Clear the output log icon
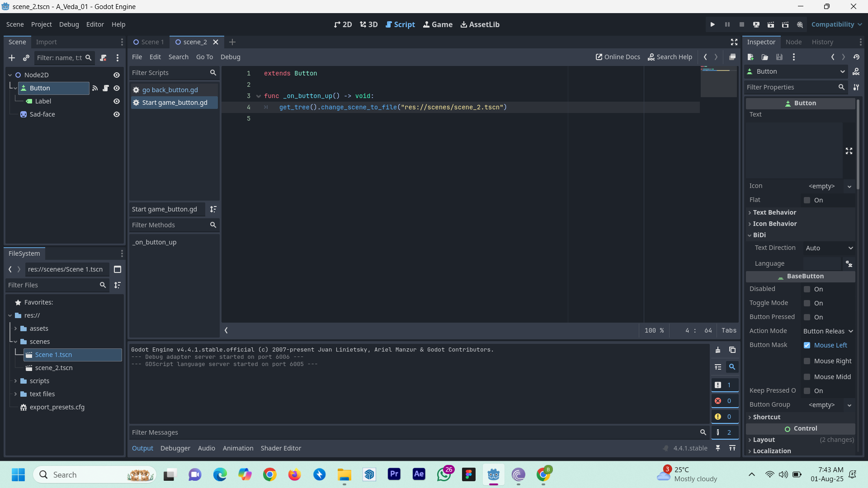Image resolution: width=868 pixels, height=488 pixels. pyautogui.click(x=718, y=350)
